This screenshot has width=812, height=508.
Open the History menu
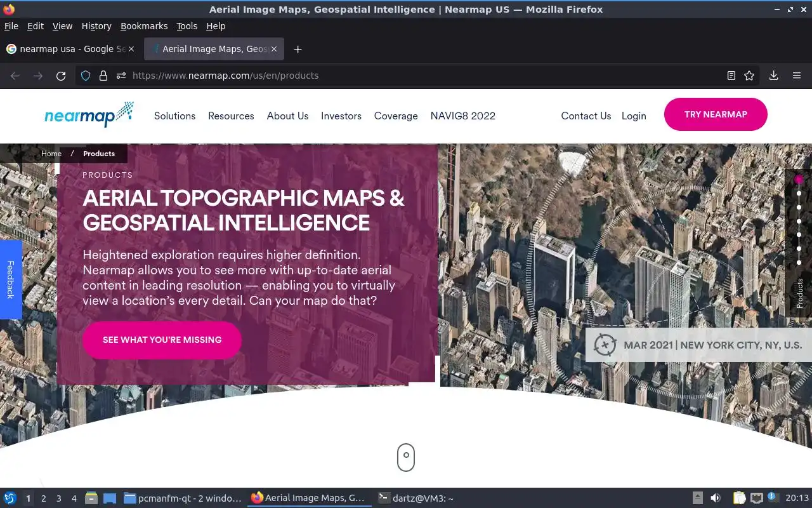96,26
